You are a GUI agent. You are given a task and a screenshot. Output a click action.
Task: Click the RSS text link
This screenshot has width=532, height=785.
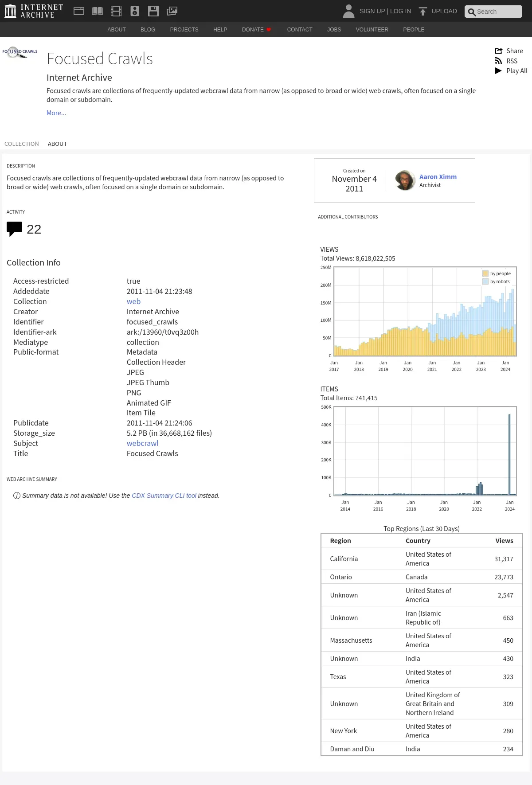click(x=512, y=61)
